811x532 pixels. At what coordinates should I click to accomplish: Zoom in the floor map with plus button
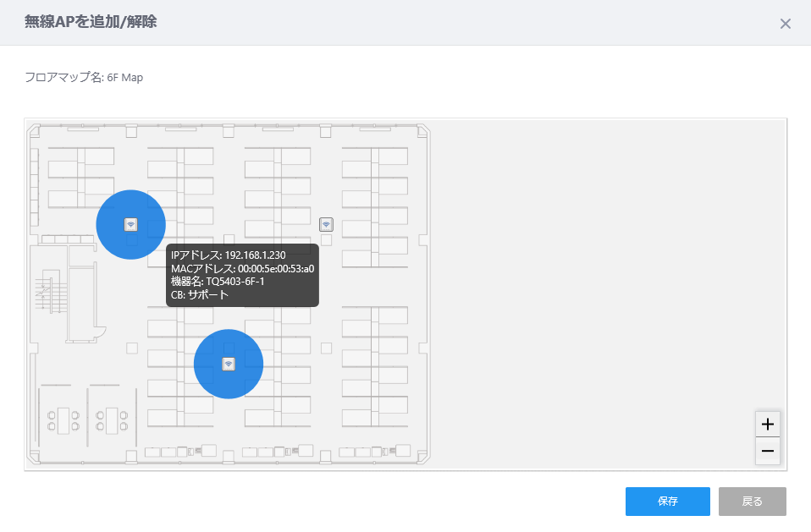pos(768,425)
